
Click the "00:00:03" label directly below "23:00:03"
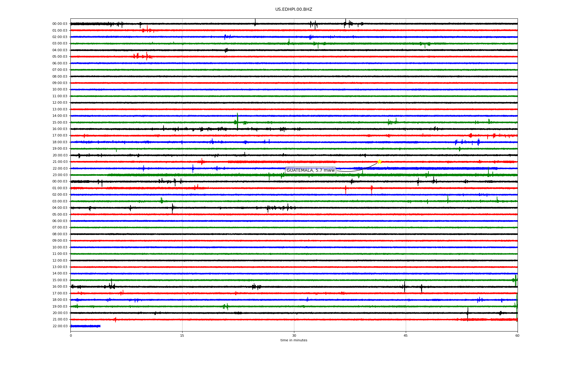[x=60, y=181]
